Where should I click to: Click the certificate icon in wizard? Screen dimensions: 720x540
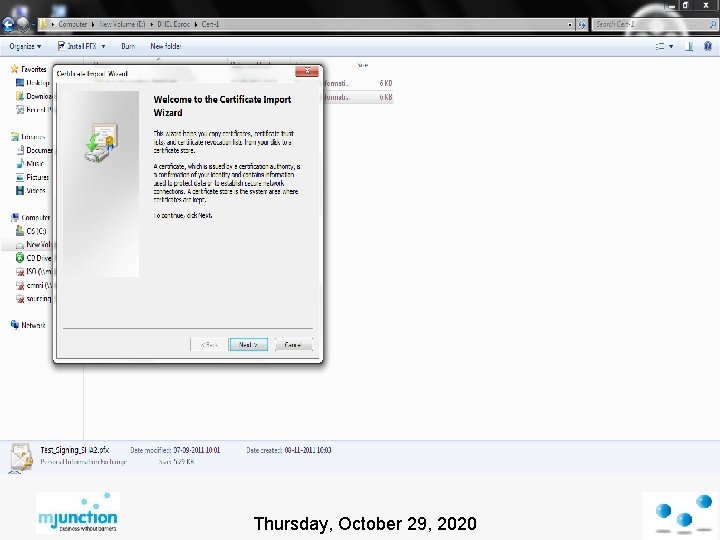click(101, 142)
